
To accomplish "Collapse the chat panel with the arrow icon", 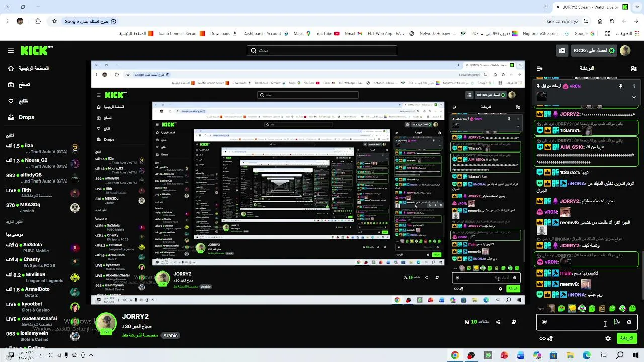I will (x=540, y=68).
